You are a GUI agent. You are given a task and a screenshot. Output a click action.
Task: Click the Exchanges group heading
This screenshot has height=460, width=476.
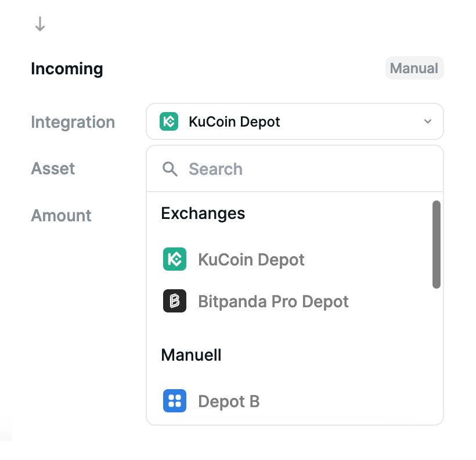(203, 213)
